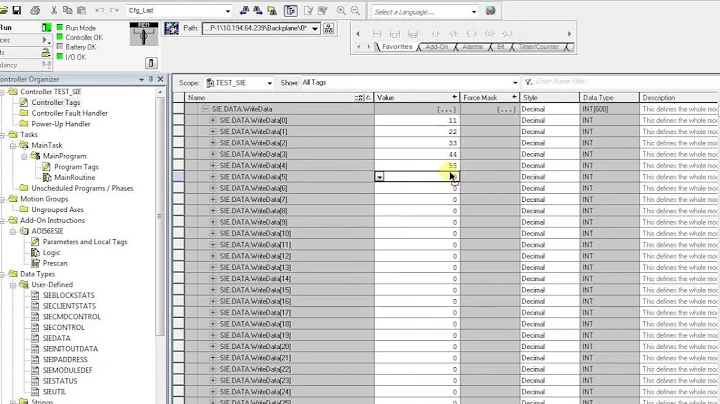Click the Paste clipboard icon
The height and width of the screenshot is (404, 720).
(81, 10)
